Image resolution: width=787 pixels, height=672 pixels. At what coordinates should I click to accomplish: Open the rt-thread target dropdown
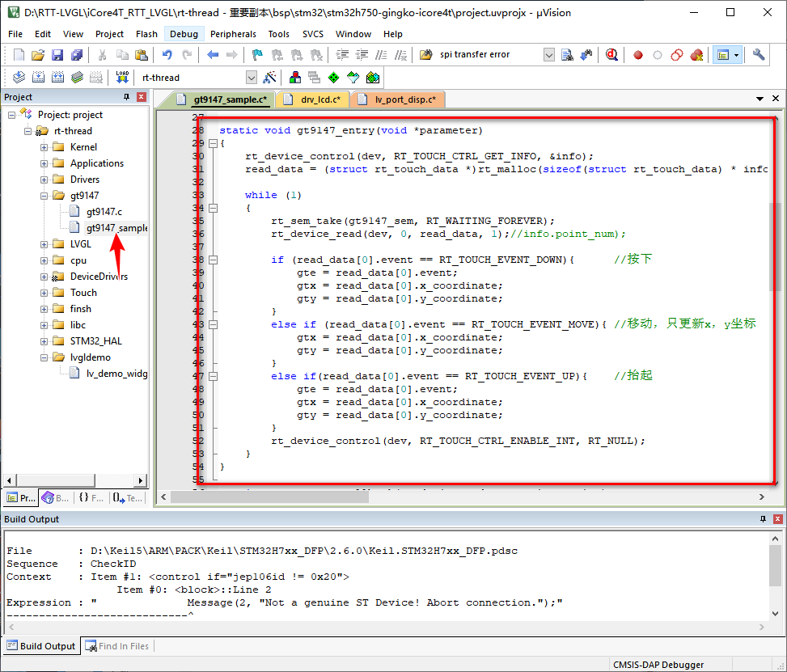coord(251,78)
